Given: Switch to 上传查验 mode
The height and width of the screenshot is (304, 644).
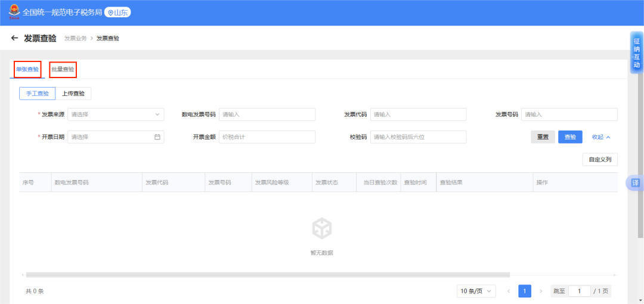Looking at the screenshot, I should (x=73, y=94).
